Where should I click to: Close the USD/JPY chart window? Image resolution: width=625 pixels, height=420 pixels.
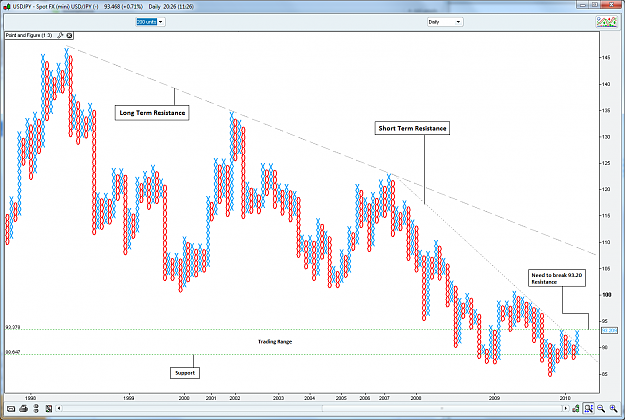(x=611, y=5)
